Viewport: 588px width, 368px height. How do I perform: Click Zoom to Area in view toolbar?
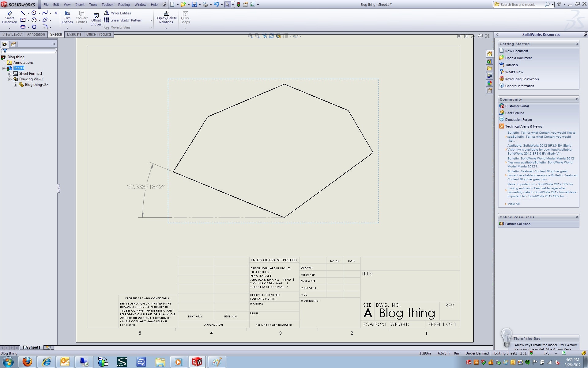pos(257,36)
